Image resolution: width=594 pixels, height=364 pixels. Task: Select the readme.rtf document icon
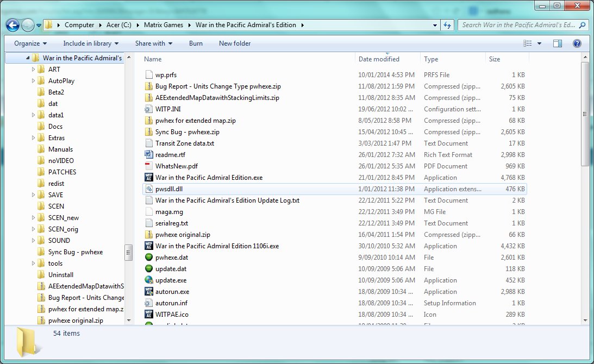click(x=149, y=154)
